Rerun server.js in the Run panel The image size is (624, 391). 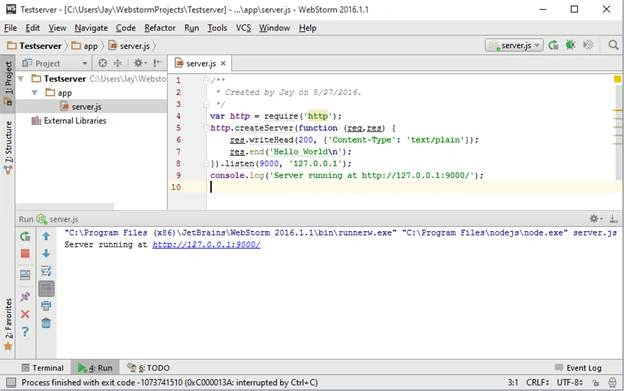pyautogui.click(x=25, y=236)
